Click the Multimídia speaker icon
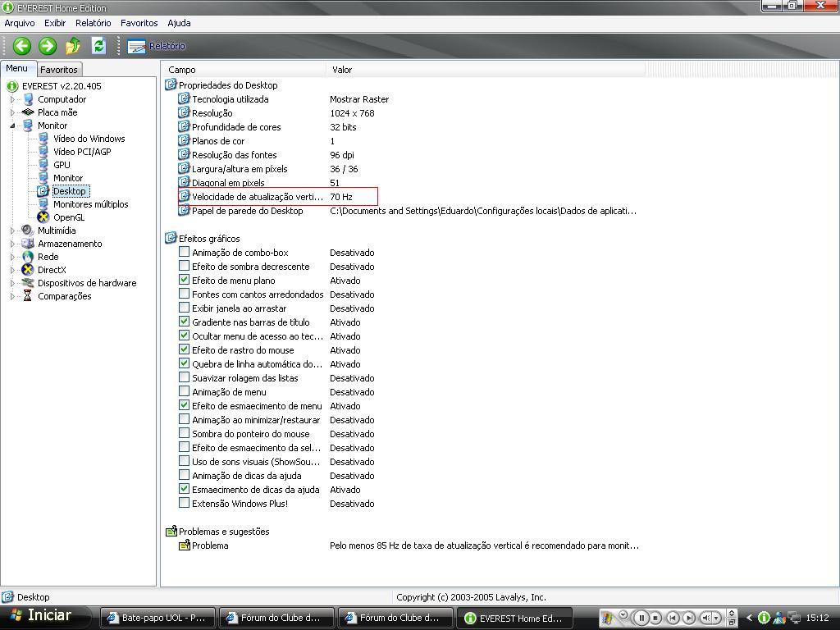 point(28,231)
